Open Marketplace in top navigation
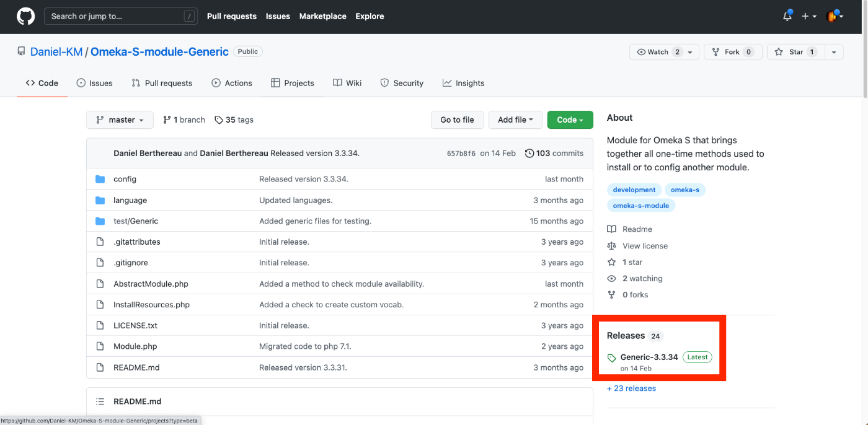Image resolution: width=868 pixels, height=425 pixels. point(322,16)
